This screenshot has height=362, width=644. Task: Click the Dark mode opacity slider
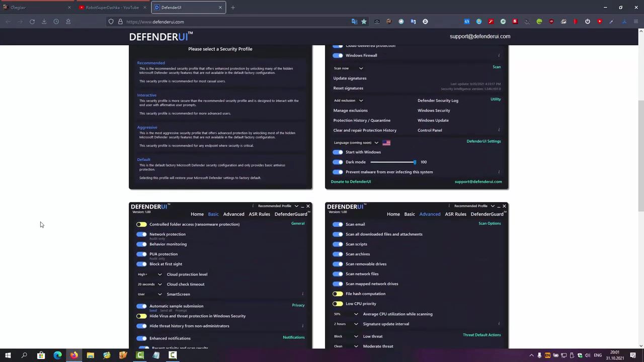[x=393, y=162]
